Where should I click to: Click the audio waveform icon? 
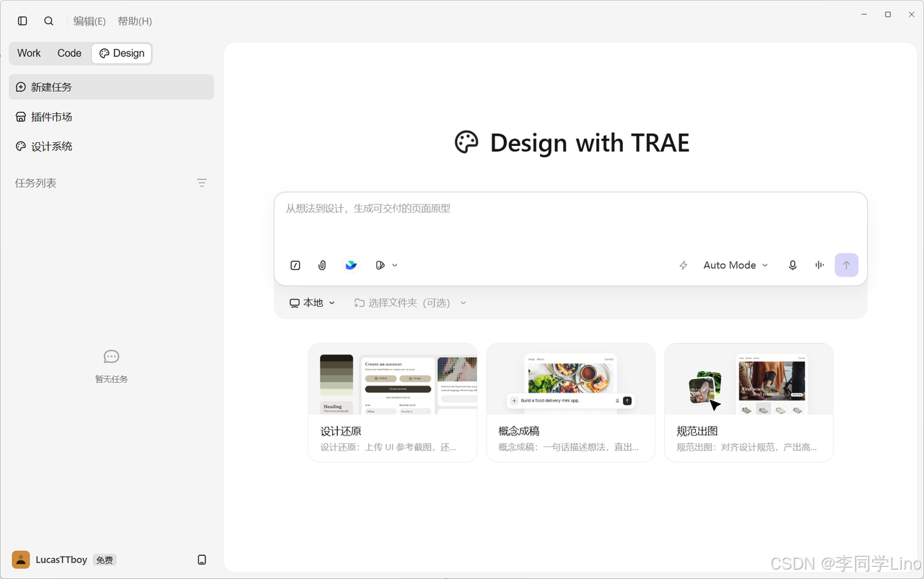[819, 265]
